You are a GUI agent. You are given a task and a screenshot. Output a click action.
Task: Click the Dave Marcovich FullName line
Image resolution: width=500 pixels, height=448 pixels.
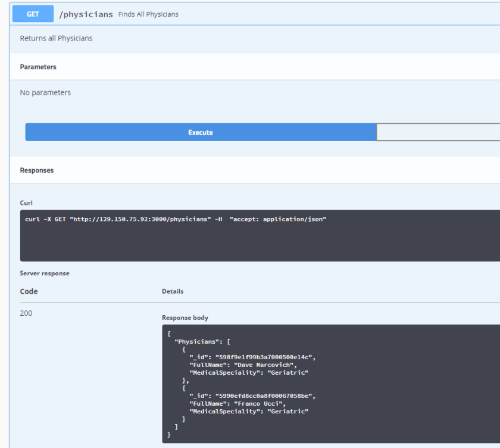click(243, 365)
